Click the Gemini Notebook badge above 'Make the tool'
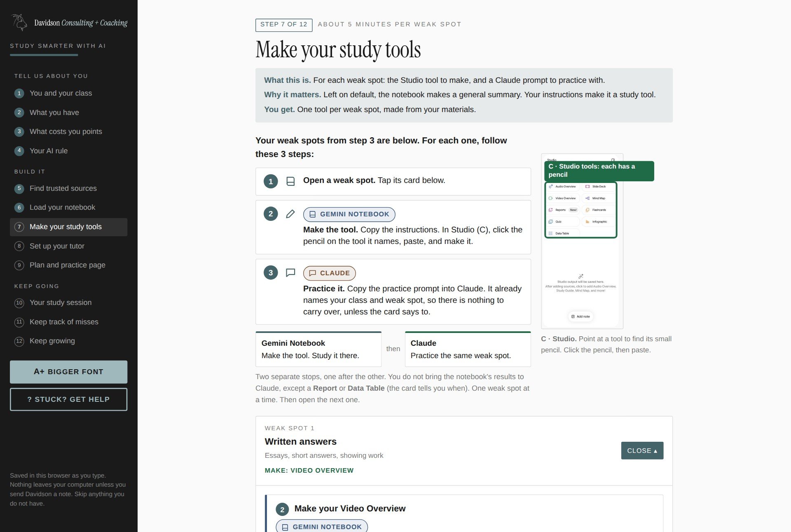This screenshot has width=791, height=532. click(x=349, y=214)
